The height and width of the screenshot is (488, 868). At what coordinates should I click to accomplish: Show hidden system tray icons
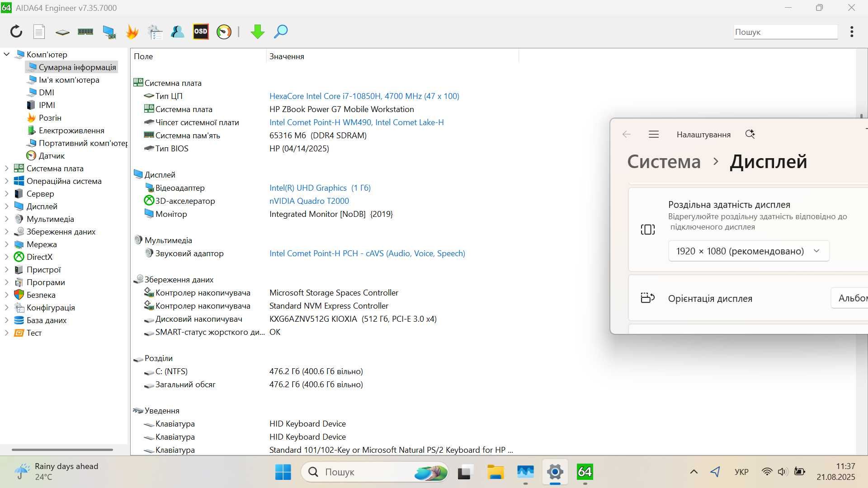pyautogui.click(x=693, y=472)
